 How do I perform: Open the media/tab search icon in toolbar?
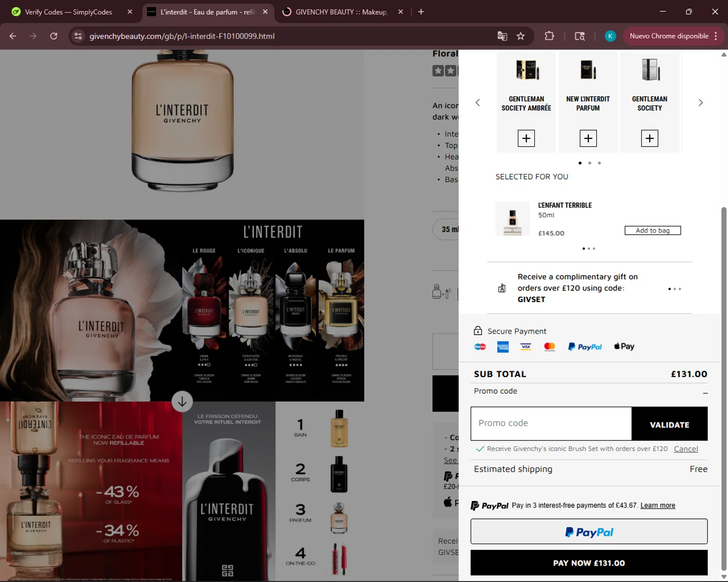[x=579, y=36]
